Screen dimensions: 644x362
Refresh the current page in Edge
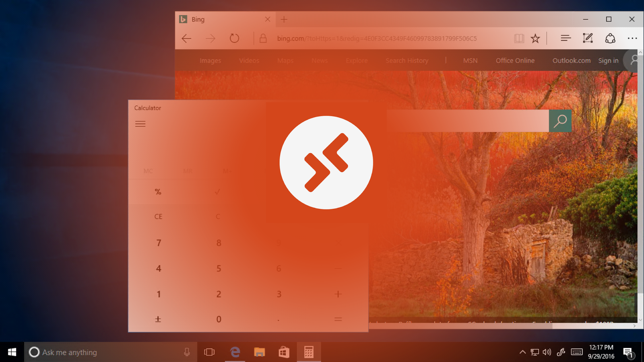click(235, 38)
